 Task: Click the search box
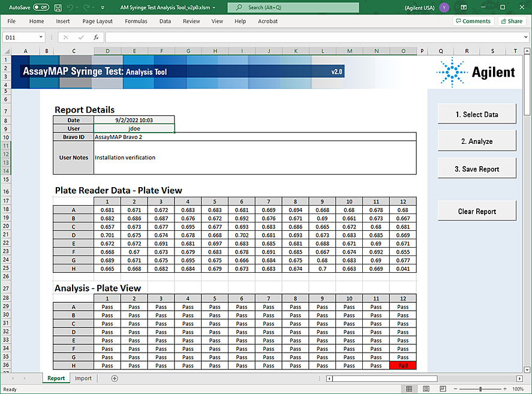pos(293,7)
